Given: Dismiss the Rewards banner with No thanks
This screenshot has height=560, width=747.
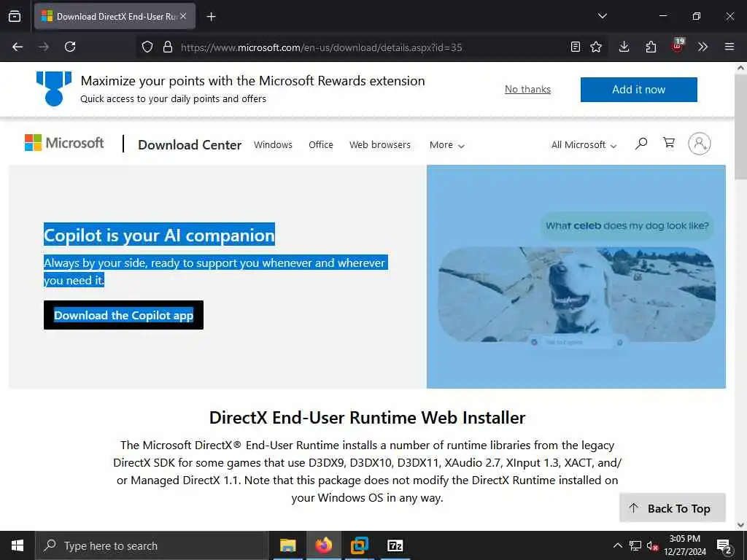Looking at the screenshot, I should [527, 89].
